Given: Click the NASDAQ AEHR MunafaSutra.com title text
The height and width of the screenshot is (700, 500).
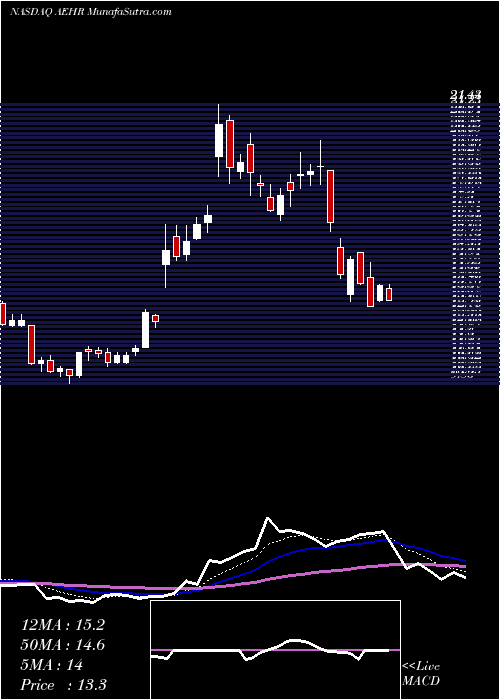Looking at the screenshot, I should pos(91,12).
